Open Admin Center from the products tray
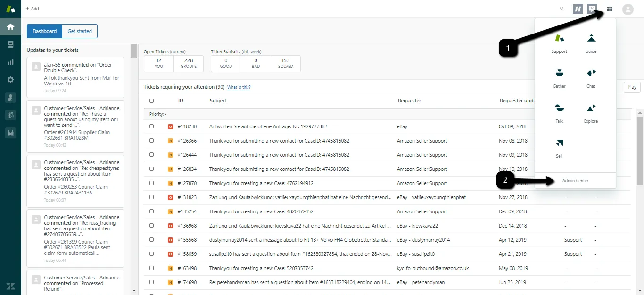The image size is (644, 295). [575, 181]
